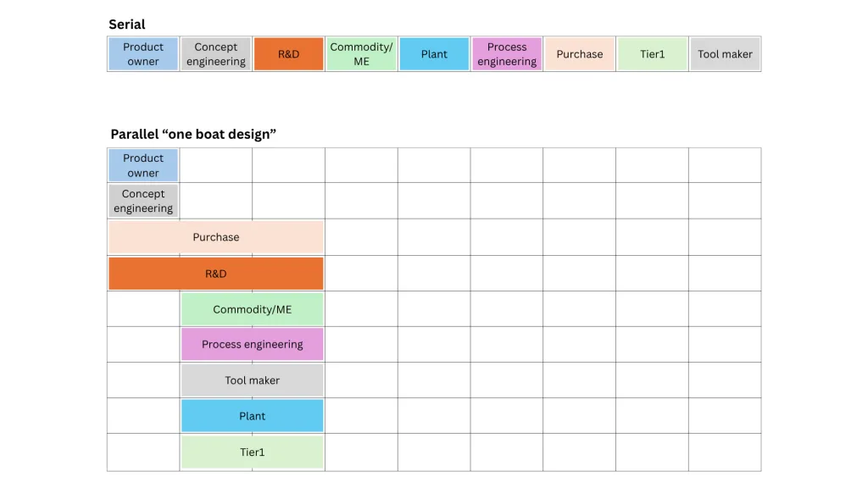The width and height of the screenshot is (868, 488).
Task: Click the wide orange R&D bar
Action: (216, 274)
